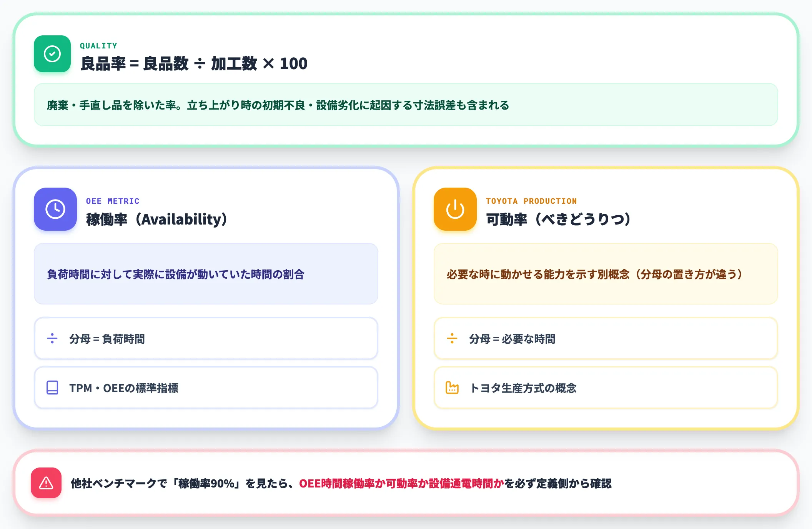Click the red warning triangle icon
The width and height of the screenshot is (812, 529).
point(46,483)
